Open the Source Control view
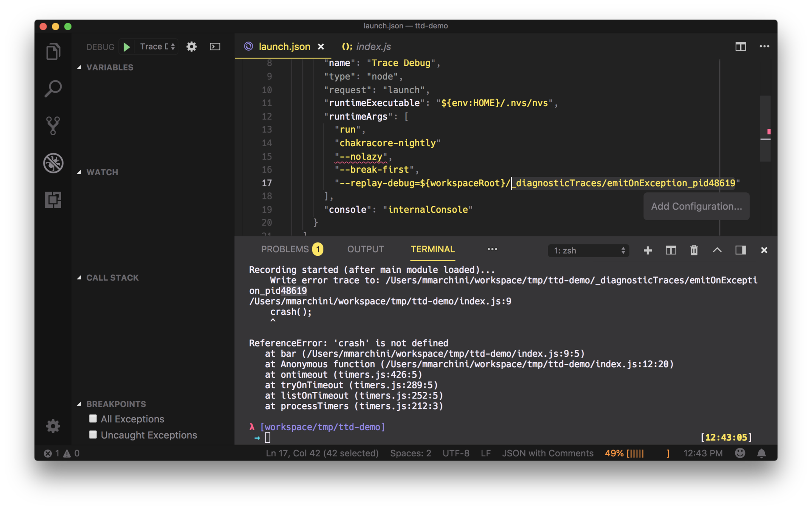 (x=53, y=125)
